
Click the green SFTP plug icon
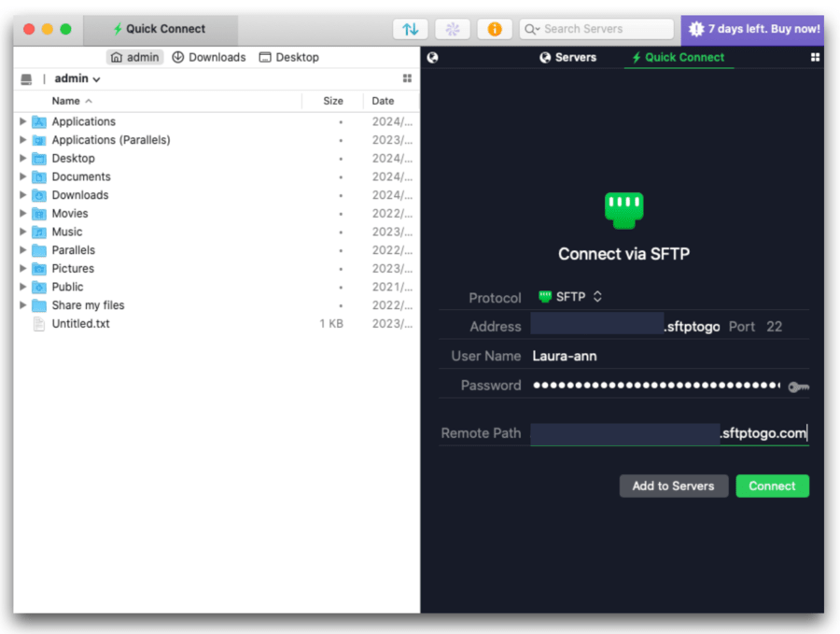(622, 209)
